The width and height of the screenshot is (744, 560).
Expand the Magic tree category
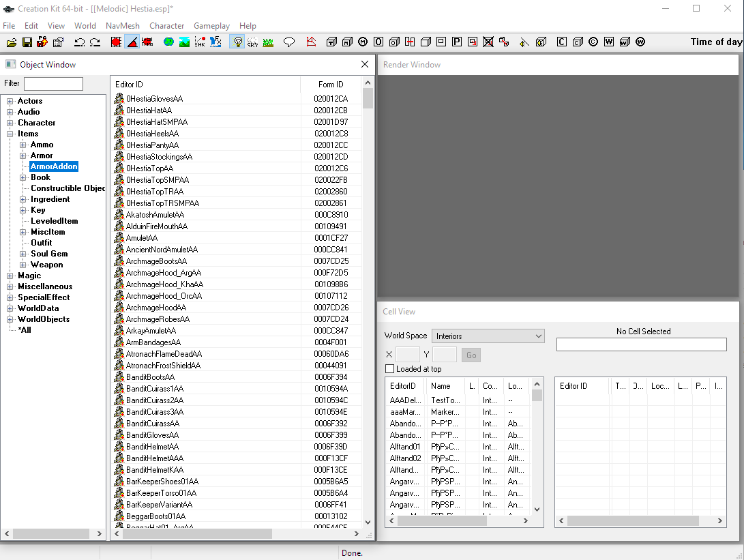pos(10,276)
